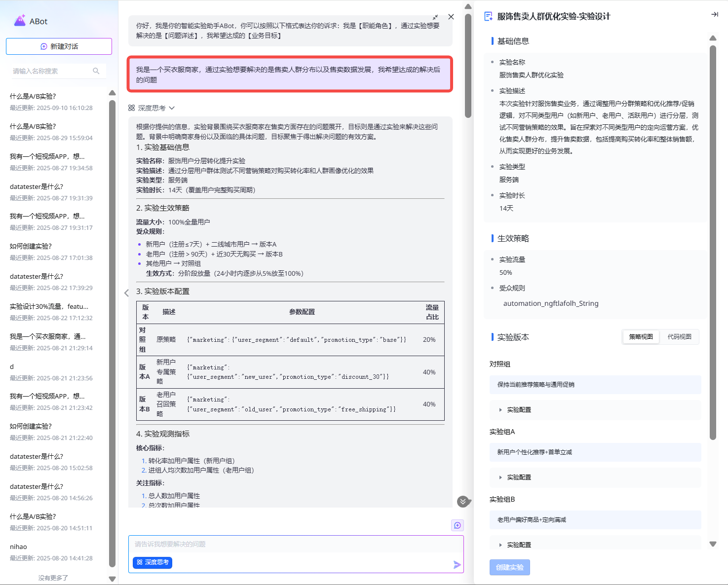The image size is (728, 585).
Task: Send the message with the paper plane icon
Action: 457,565
